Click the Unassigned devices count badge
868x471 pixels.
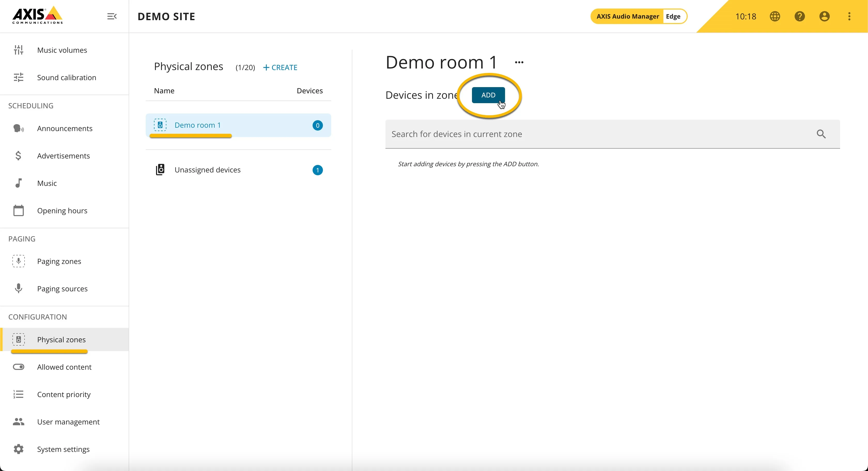click(317, 170)
